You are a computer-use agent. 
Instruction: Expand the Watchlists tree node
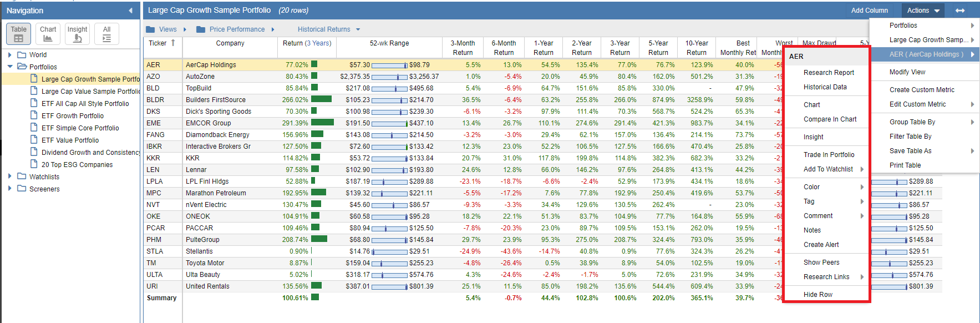point(10,176)
